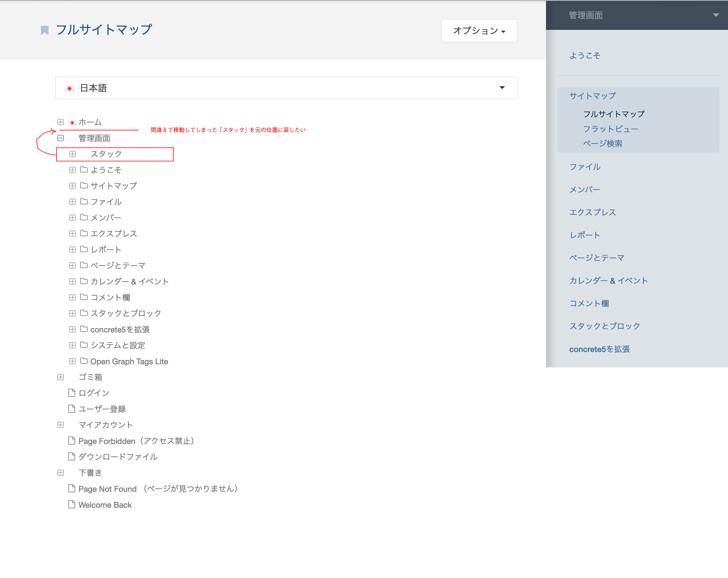This screenshot has height=578, width=728.
Task: Click the folder icon next to メンバー in tree
Action: (84, 217)
